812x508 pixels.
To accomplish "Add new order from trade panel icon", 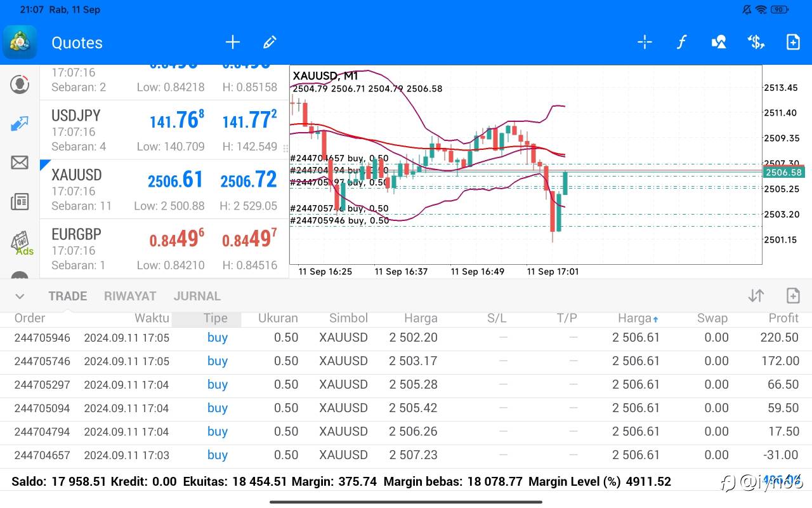I will [793, 295].
